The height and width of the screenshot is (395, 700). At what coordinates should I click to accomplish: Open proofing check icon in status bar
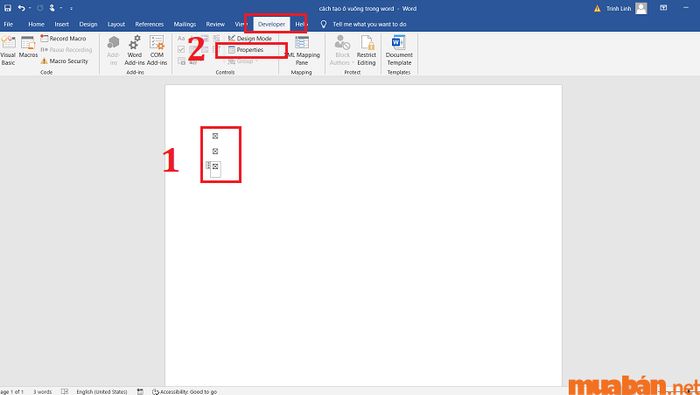click(65, 391)
